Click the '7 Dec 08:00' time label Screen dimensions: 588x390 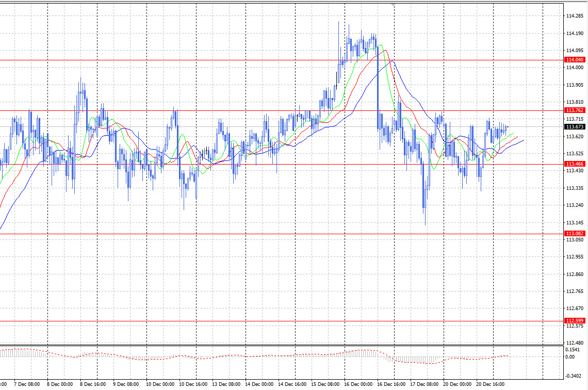click(27, 384)
